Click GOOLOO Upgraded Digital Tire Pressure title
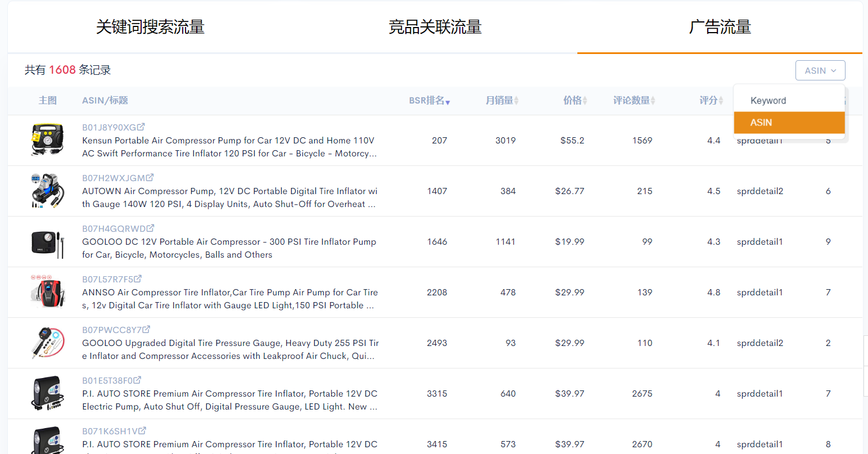868x454 pixels. tap(230, 349)
